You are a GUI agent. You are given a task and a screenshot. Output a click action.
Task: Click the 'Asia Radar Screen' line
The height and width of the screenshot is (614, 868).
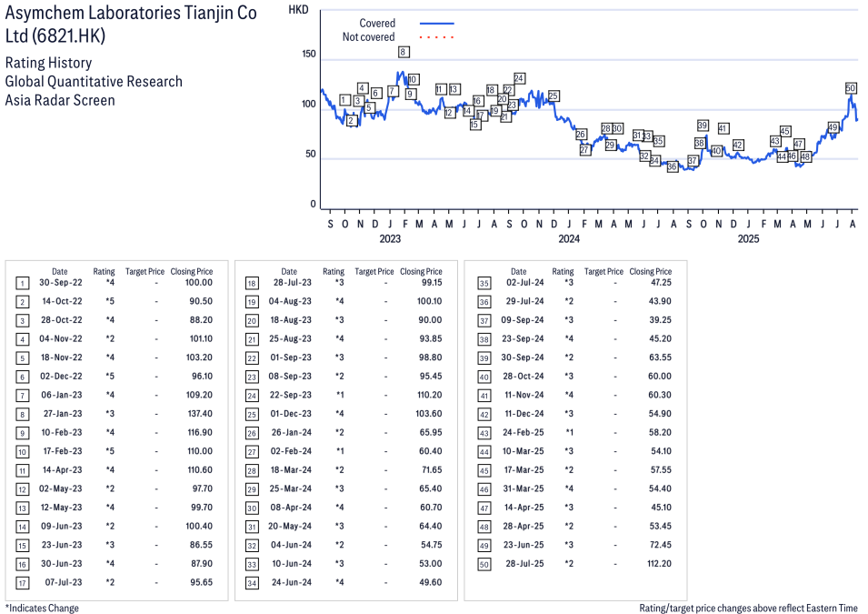click(x=60, y=100)
